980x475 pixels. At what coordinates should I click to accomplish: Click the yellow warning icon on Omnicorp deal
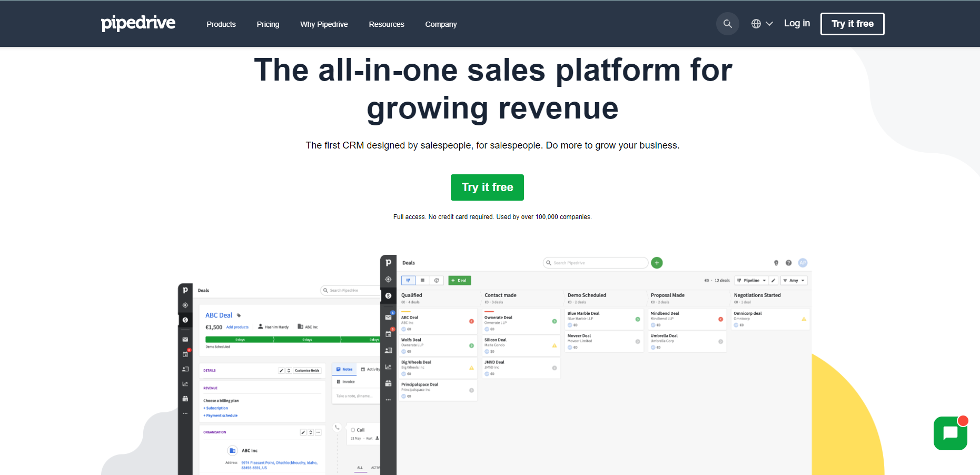[804, 319]
